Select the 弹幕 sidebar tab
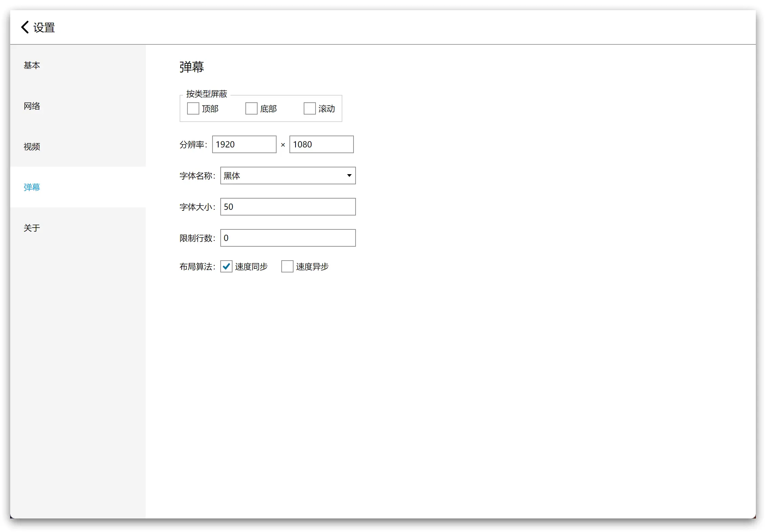Viewport: 766px width, 532px height. point(78,187)
